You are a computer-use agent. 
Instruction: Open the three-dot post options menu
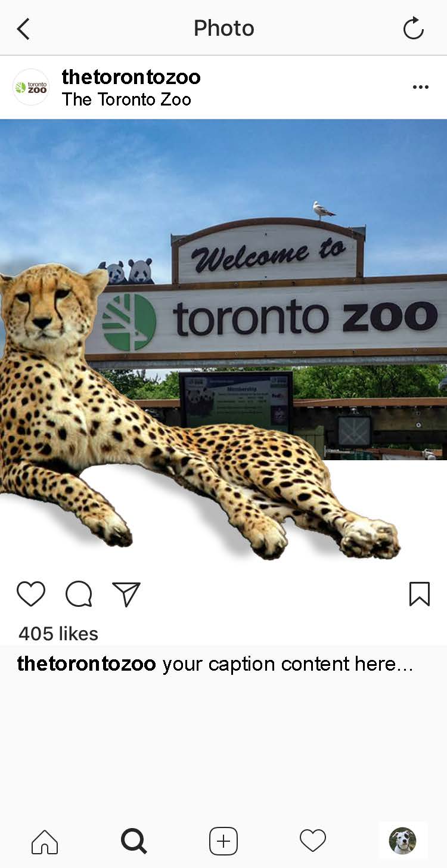click(x=420, y=87)
